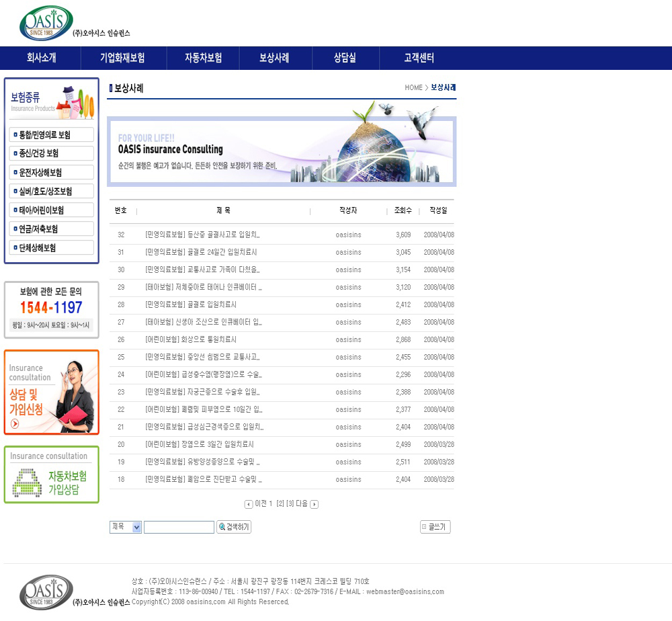Open post 32 about 등산중 골절사고
The image size is (672, 621).
pyautogui.click(x=202, y=235)
